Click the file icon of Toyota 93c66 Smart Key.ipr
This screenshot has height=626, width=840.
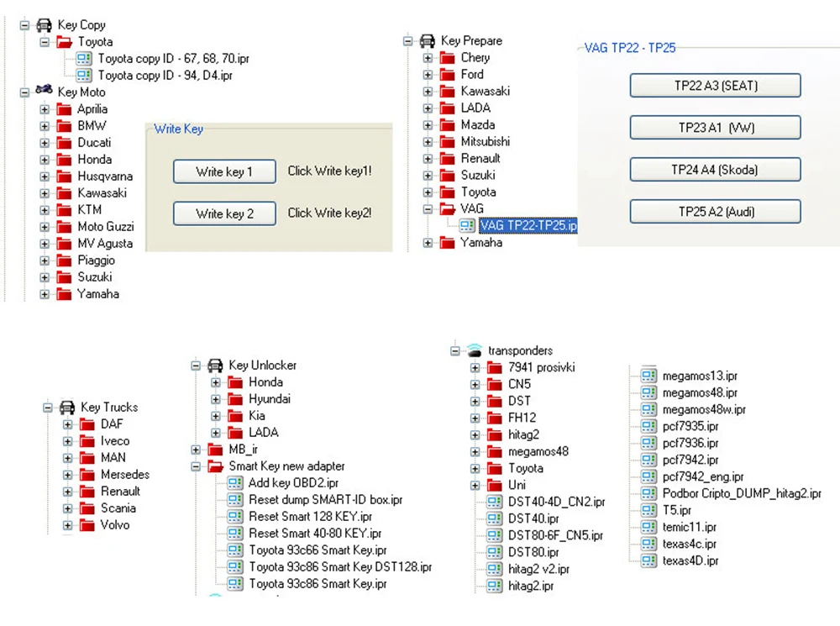click(234, 550)
